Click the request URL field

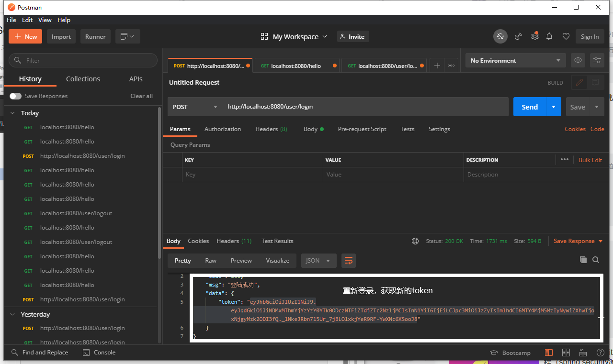pyautogui.click(x=366, y=107)
